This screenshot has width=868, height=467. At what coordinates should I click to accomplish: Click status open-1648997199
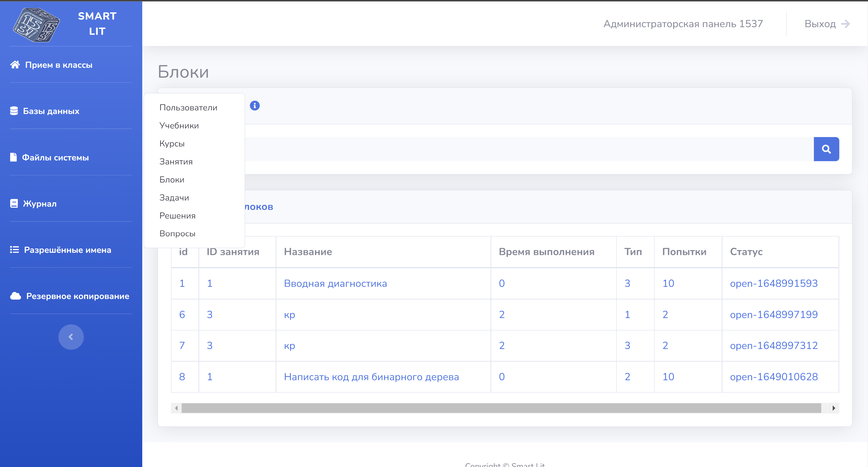tap(774, 314)
